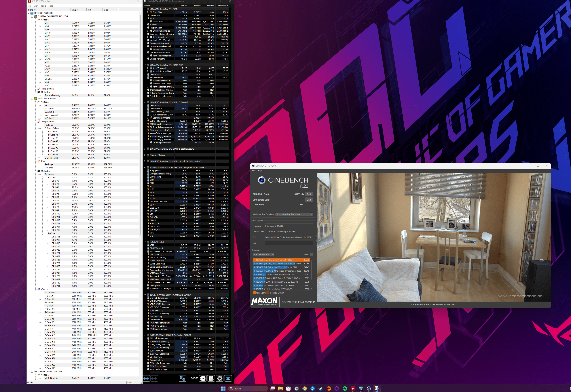The image size is (571, 392).
Task: Click Cinebench sphere taskbar icon
Action: (x=369, y=388)
